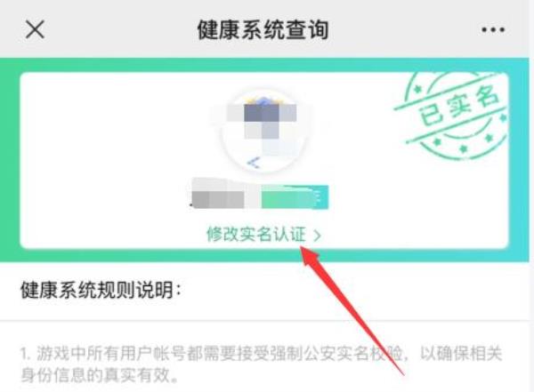Tap the crown decoration atop the avatar
Image resolution: width=534 pixels, height=392 pixels.
263,101
